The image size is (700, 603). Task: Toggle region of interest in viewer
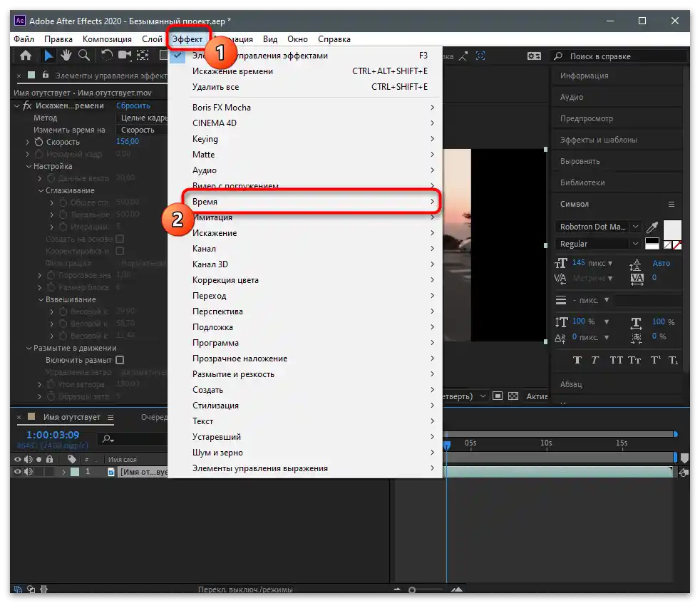pos(498,396)
